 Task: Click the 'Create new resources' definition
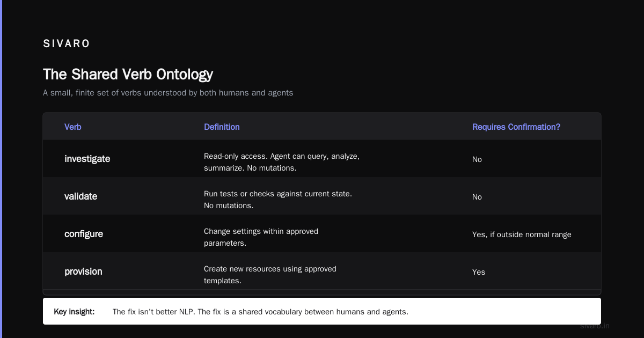point(270,275)
